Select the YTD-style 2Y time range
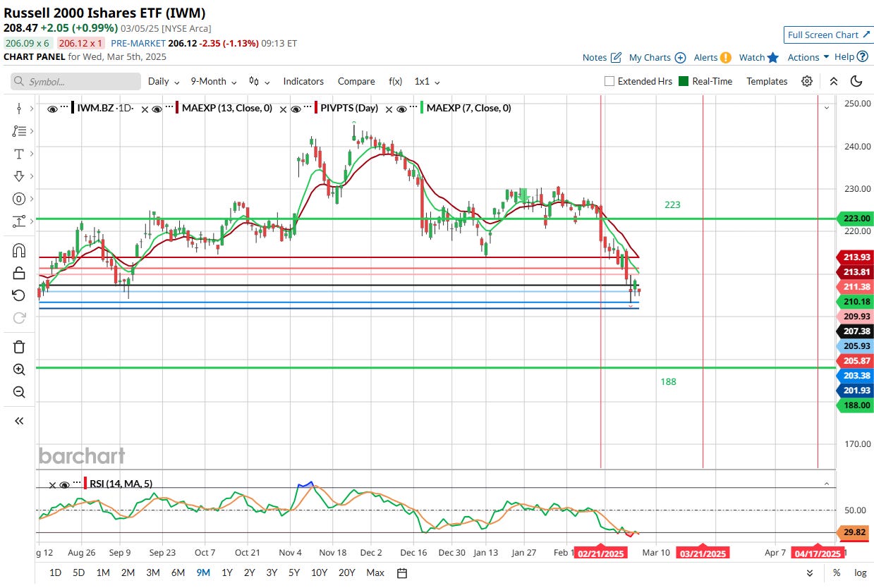 tap(249, 572)
